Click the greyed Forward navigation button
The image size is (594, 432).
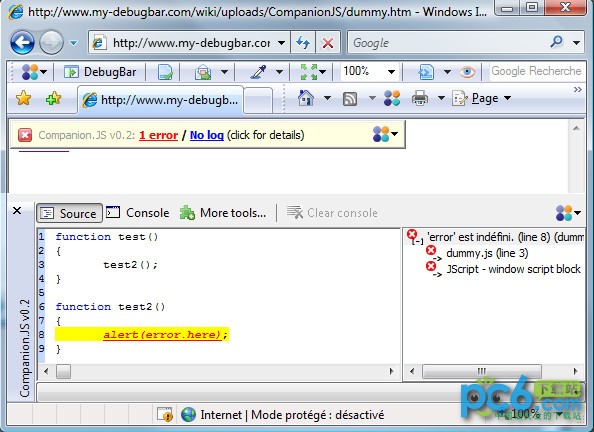(51, 42)
